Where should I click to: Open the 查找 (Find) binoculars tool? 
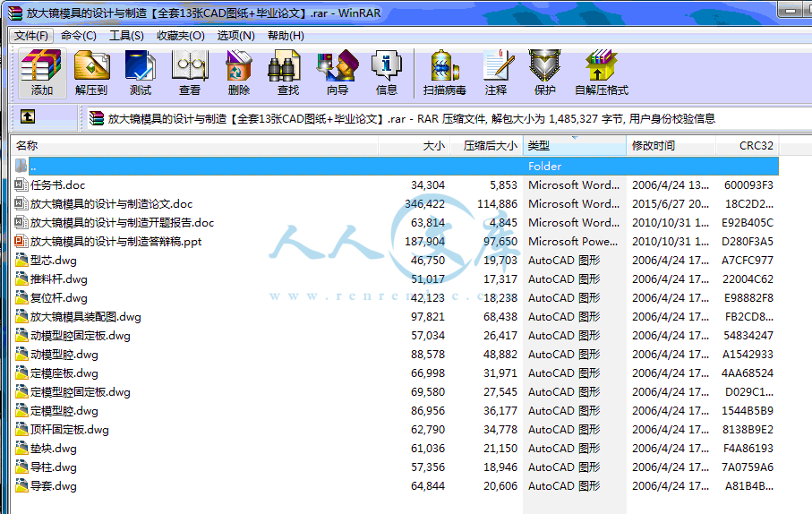pos(288,73)
